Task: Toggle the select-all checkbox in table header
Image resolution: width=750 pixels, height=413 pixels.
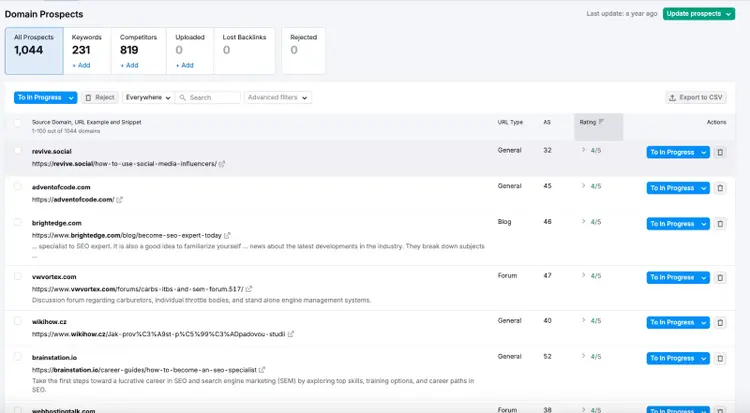Action: click(18, 123)
